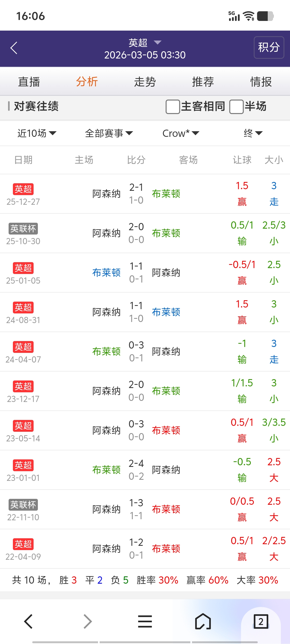Switch to the 直播 tab
The image size is (290, 644).
(29, 82)
